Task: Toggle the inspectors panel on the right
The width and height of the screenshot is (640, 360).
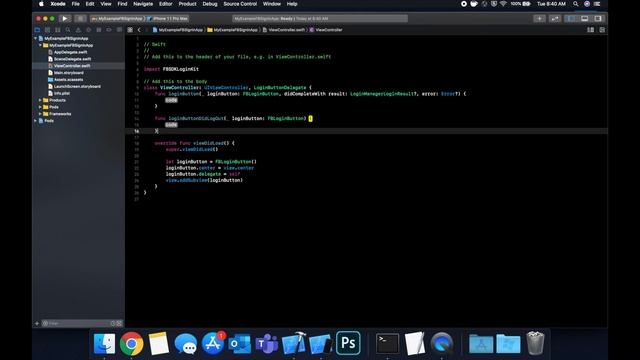Action: click(598, 18)
